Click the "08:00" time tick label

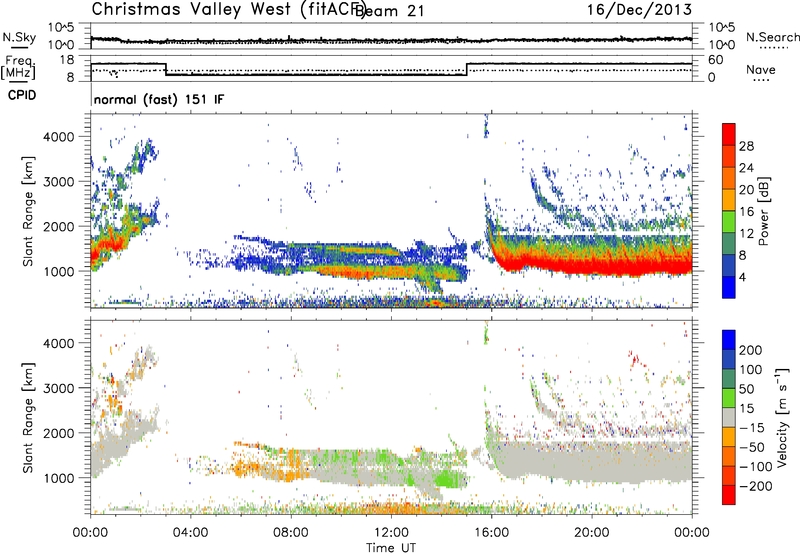point(291,533)
